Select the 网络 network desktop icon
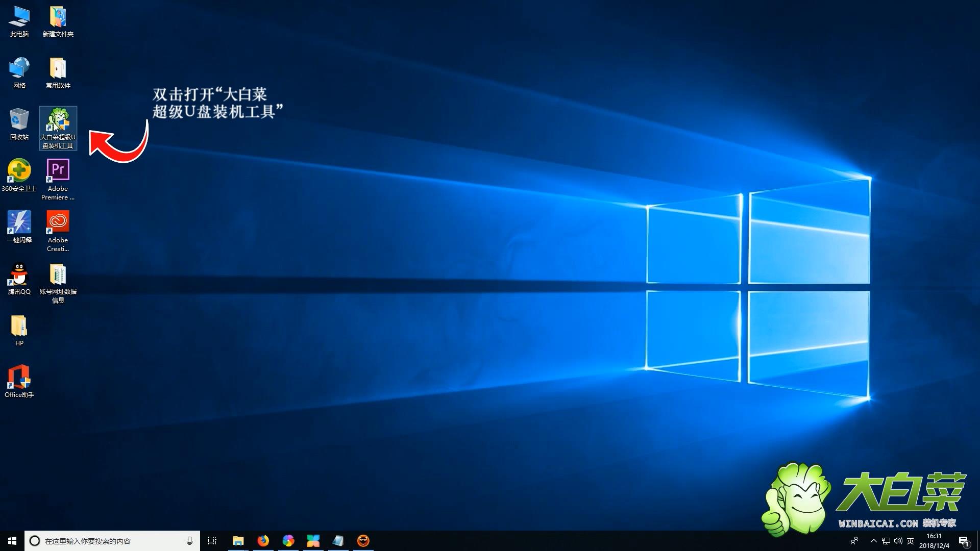The width and height of the screenshot is (980, 551). pos(19,69)
